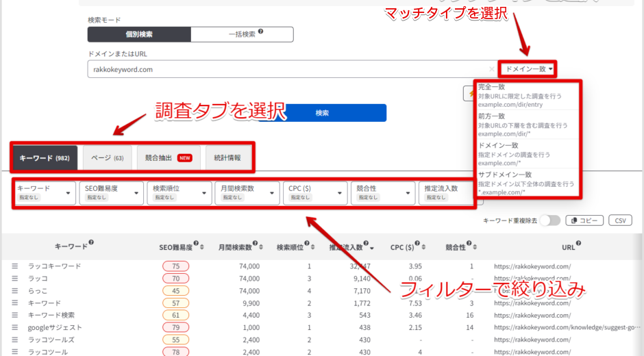
Task: Export results with the CSV button
Action: tap(619, 220)
